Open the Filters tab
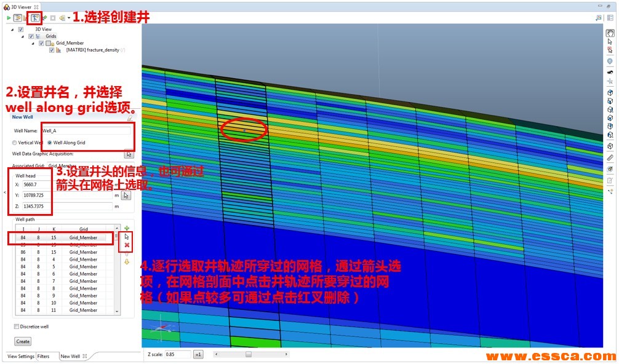619x364 pixels. pyautogui.click(x=43, y=356)
